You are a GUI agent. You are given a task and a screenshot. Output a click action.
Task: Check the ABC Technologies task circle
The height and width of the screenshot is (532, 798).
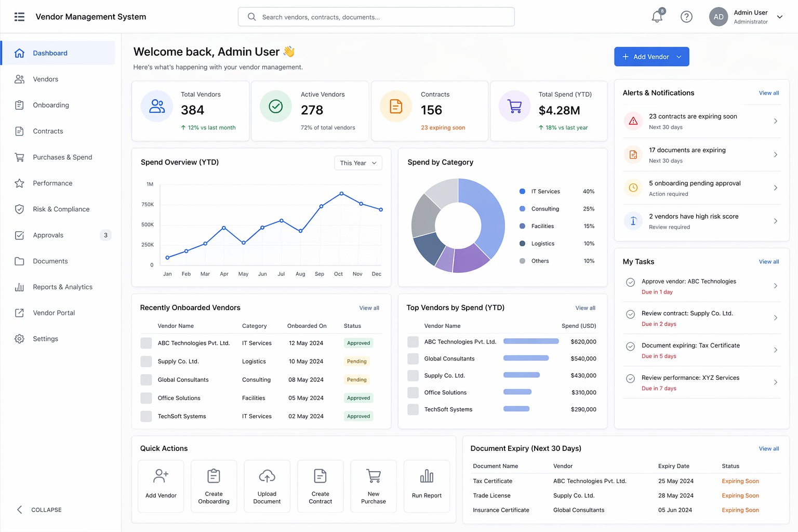[630, 282]
